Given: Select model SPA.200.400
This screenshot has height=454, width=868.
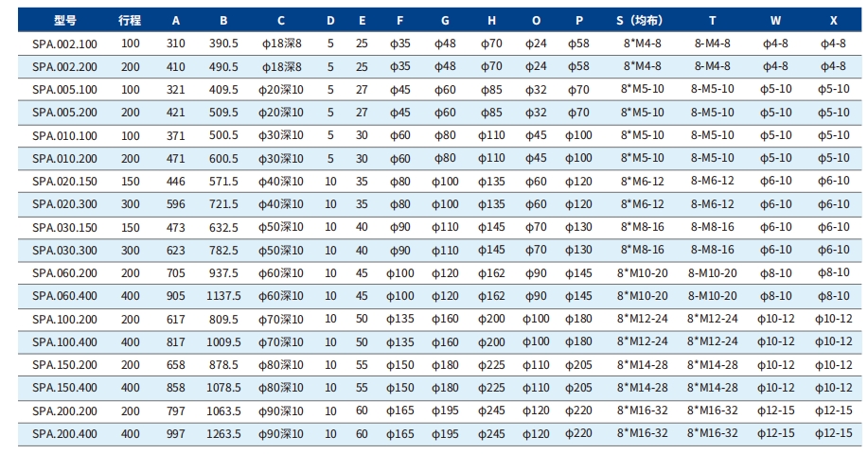Looking at the screenshot, I should (x=64, y=434).
